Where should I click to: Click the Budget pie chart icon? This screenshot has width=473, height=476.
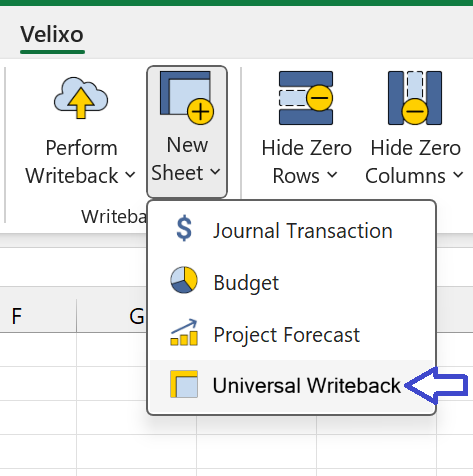click(184, 280)
